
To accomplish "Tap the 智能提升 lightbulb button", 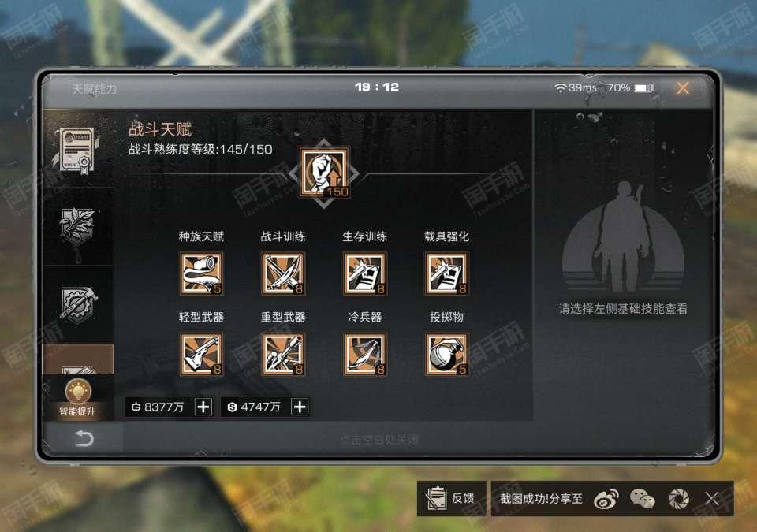I will click(x=78, y=398).
